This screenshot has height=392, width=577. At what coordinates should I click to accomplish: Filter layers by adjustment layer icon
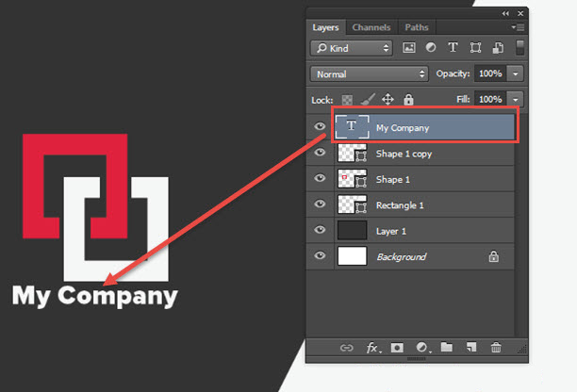pos(431,48)
